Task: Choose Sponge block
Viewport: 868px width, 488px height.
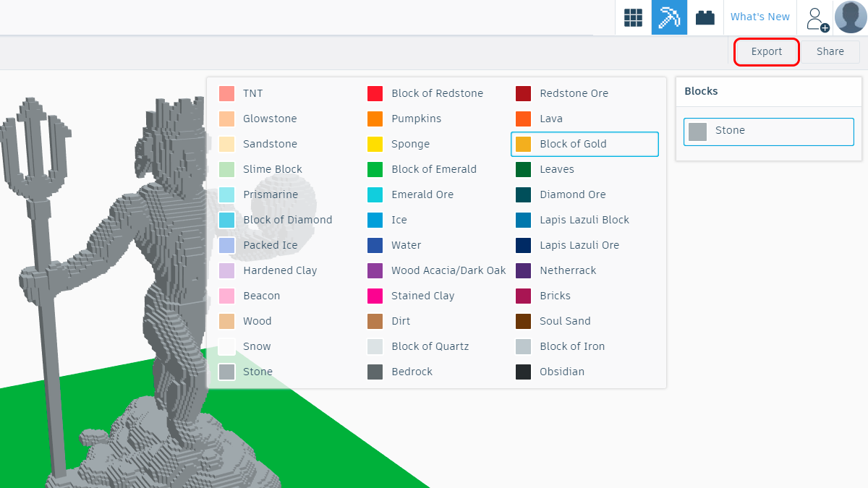Action: click(x=436, y=144)
